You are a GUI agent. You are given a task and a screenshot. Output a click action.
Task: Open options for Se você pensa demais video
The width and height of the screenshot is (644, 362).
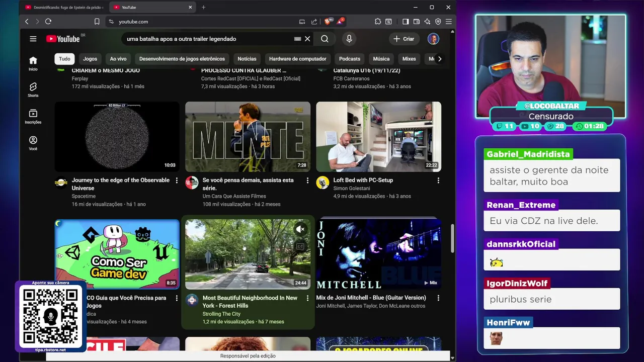(307, 180)
